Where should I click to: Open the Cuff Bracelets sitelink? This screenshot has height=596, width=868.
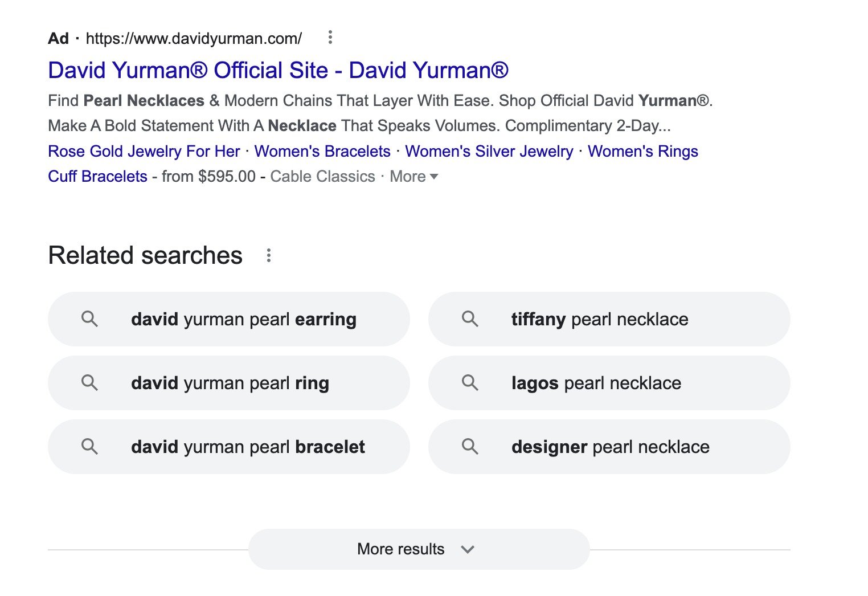(97, 177)
